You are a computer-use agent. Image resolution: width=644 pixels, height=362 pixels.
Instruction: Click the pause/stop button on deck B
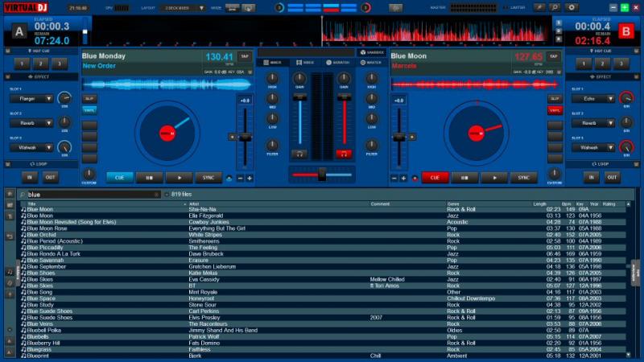(464, 177)
